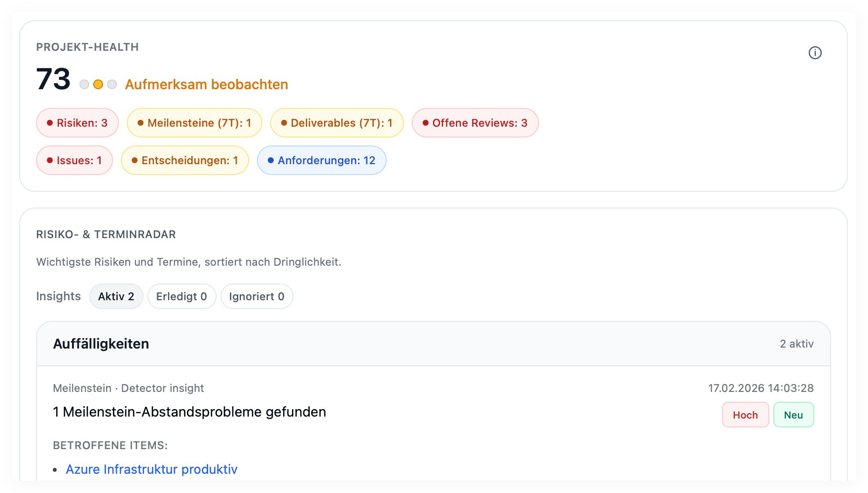Switch to the Insights view
The width and height of the screenshot is (868, 493).
click(58, 296)
